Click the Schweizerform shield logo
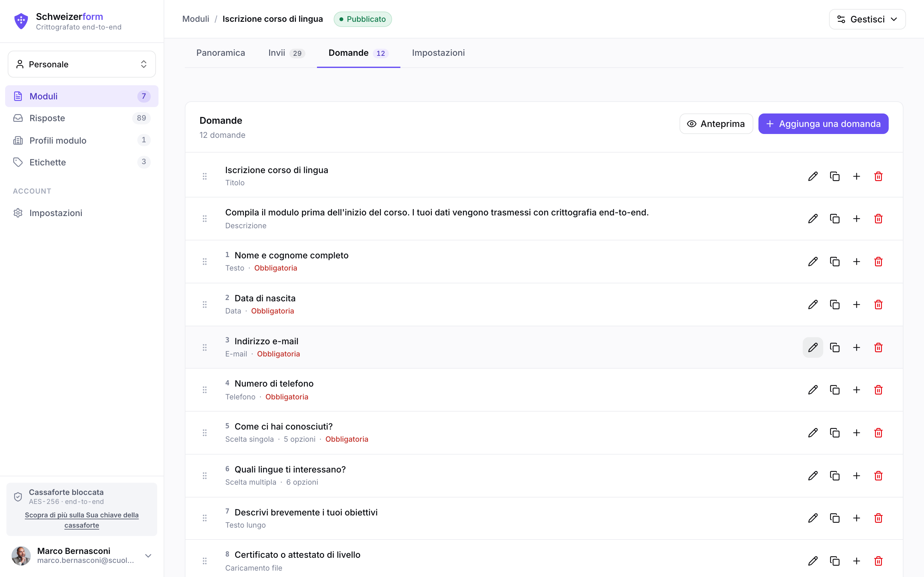Screen dimensions: 924x577 coord(21,21)
